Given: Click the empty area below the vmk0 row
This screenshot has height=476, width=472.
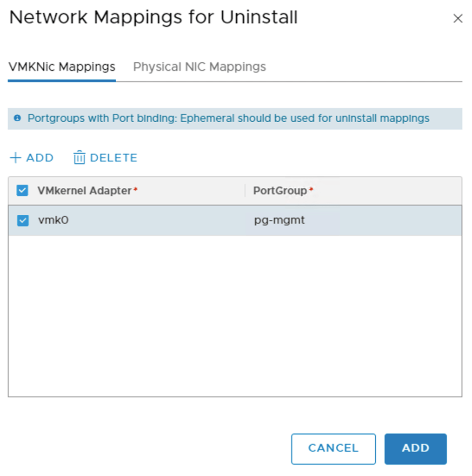Looking at the screenshot, I should tap(235, 316).
